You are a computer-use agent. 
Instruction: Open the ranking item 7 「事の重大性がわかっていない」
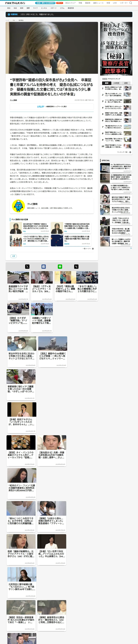tap(117, 127)
